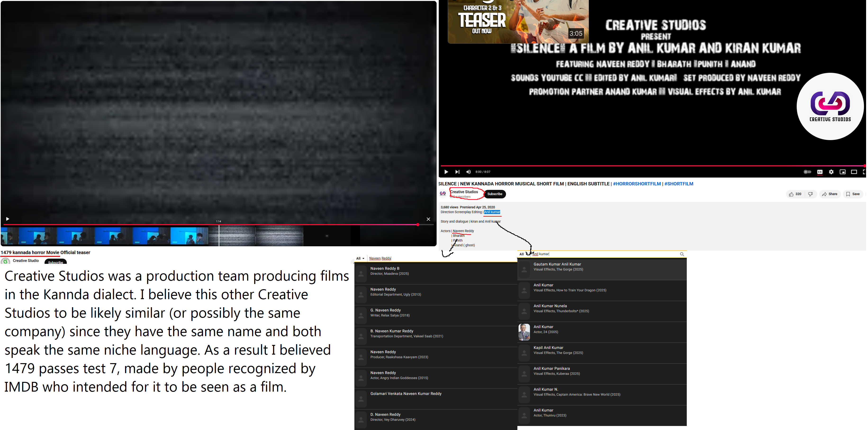This screenshot has width=868, height=430.
Task: Click avatar icon beside Naveen Reddy B
Action: coord(361,274)
